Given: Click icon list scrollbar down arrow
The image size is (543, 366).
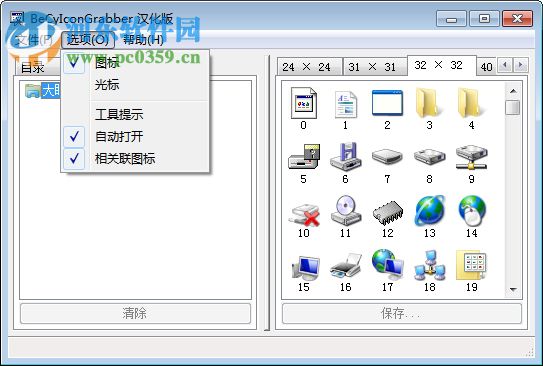Looking at the screenshot, I should point(513,289).
